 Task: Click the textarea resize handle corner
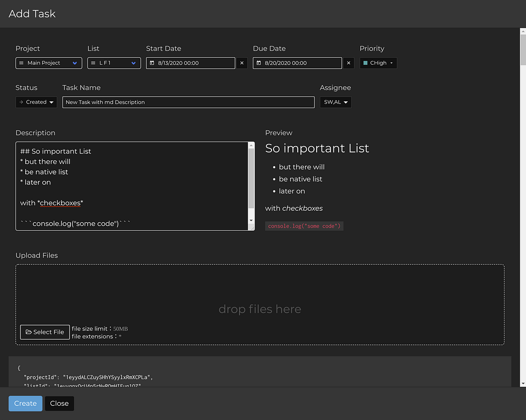251,227
